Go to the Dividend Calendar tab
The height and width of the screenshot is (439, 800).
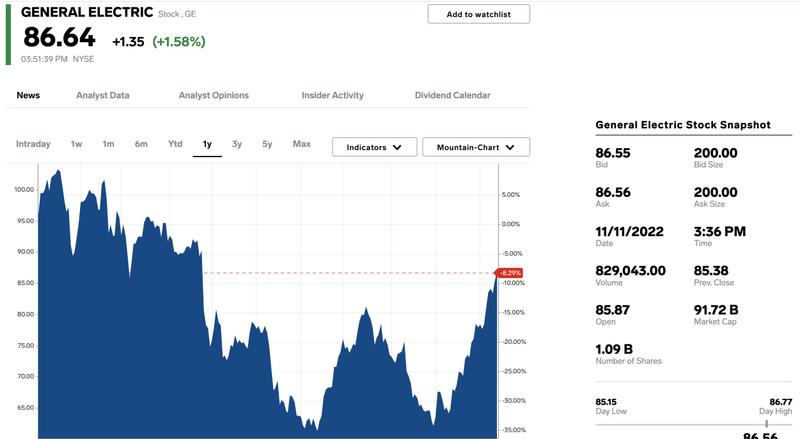coord(453,95)
